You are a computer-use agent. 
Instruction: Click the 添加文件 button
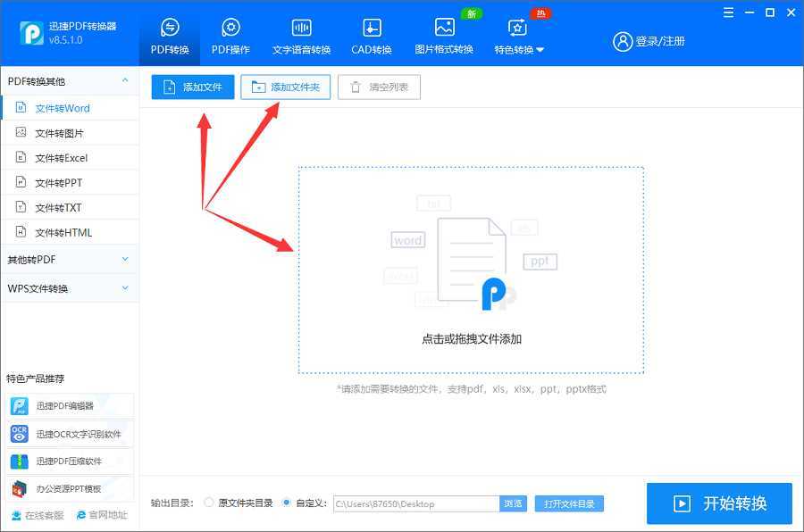[x=193, y=87]
